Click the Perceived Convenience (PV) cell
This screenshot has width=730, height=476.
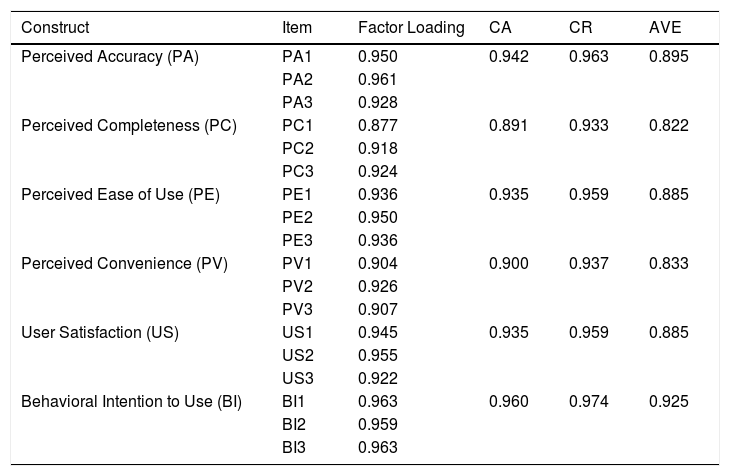tap(125, 264)
